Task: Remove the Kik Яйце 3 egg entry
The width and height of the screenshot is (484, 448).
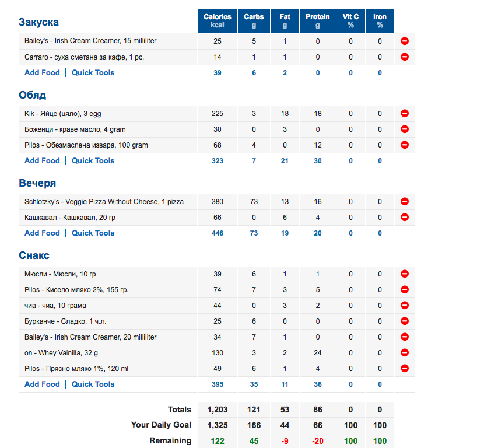Action: click(x=405, y=114)
